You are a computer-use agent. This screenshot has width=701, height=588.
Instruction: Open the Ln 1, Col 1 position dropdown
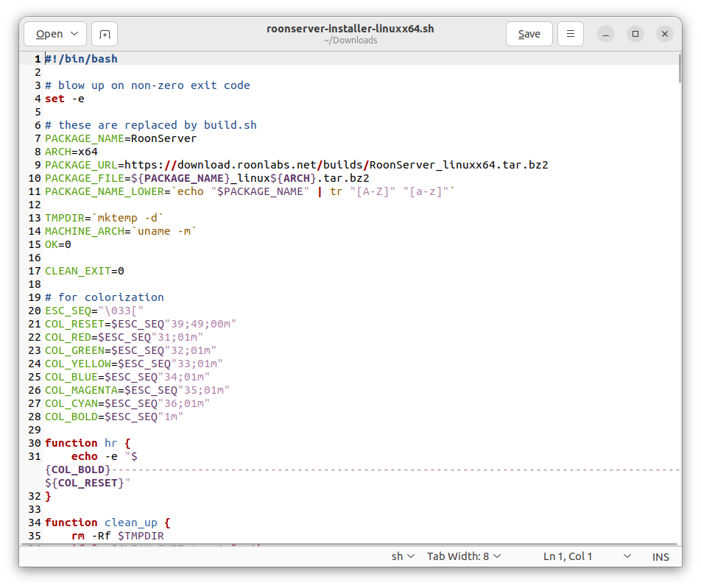point(587,556)
